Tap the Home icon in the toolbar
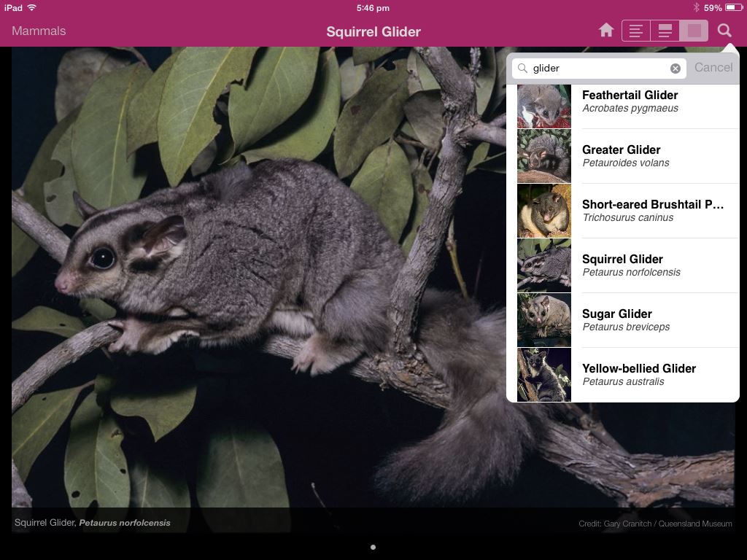747x560 pixels. point(605,31)
